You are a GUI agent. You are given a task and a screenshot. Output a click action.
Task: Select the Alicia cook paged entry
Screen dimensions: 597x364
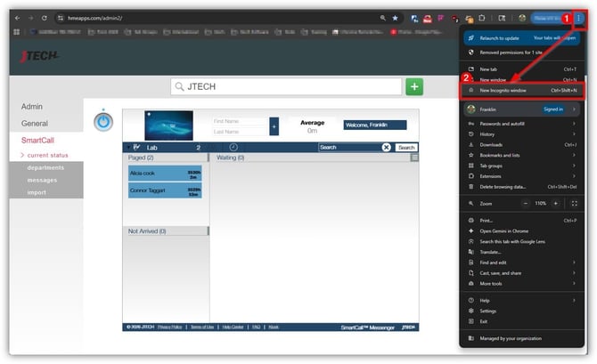point(165,174)
